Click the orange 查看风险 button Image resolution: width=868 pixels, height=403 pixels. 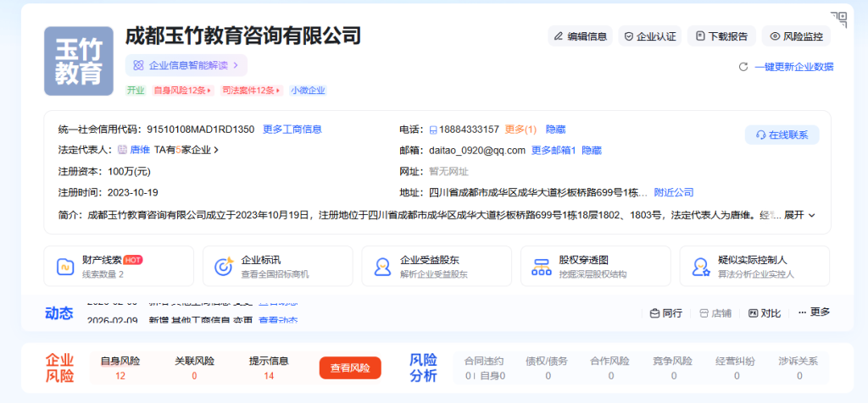[x=350, y=368]
